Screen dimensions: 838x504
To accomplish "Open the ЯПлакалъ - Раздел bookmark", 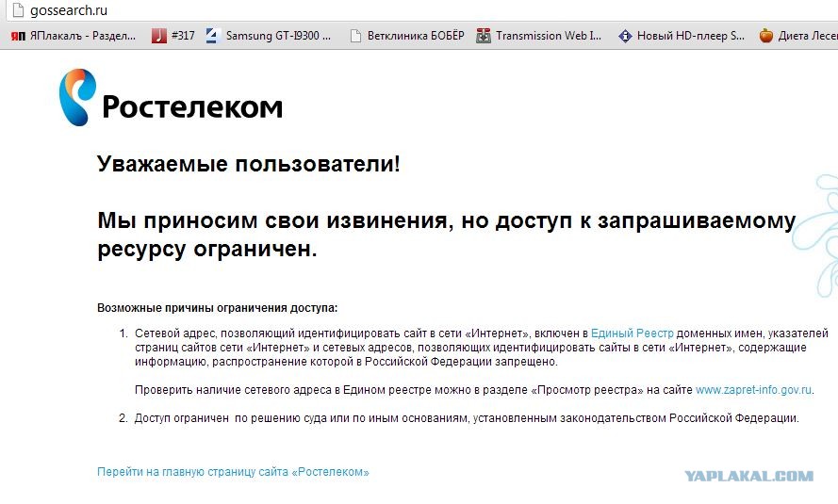I will (82, 36).
